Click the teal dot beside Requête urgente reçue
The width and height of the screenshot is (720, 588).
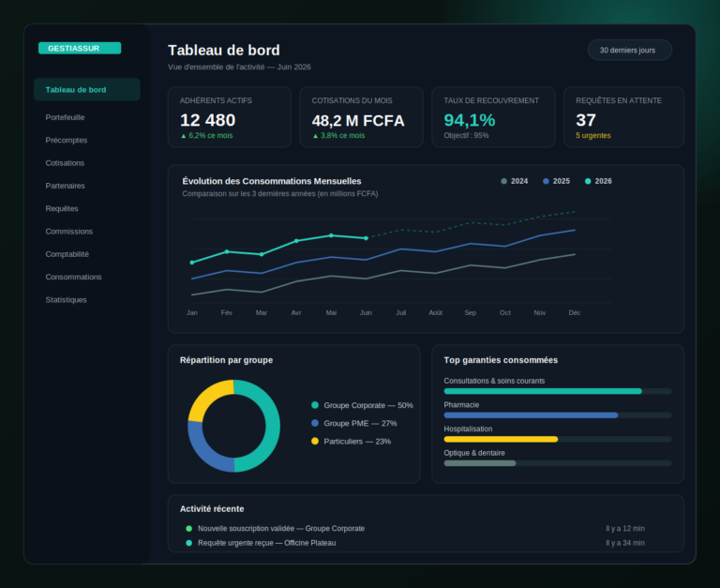pos(188,543)
